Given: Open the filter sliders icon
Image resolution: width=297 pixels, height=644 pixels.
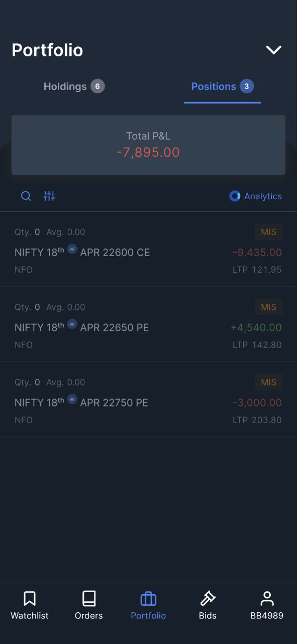Looking at the screenshot, I should (x=49, y=196).
